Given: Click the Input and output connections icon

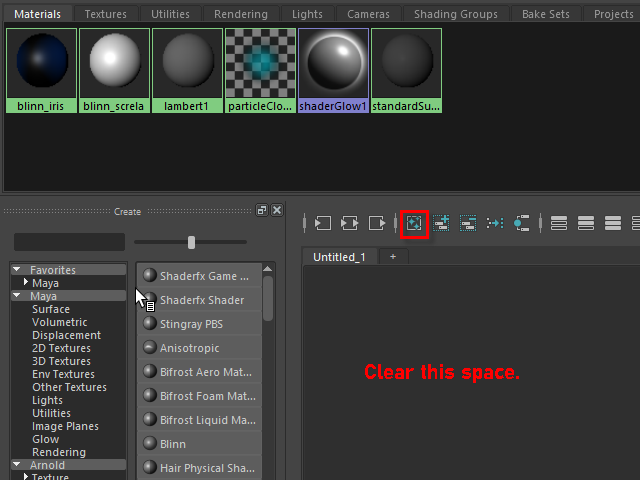Looking at the screenshot, I should point(350,223).
